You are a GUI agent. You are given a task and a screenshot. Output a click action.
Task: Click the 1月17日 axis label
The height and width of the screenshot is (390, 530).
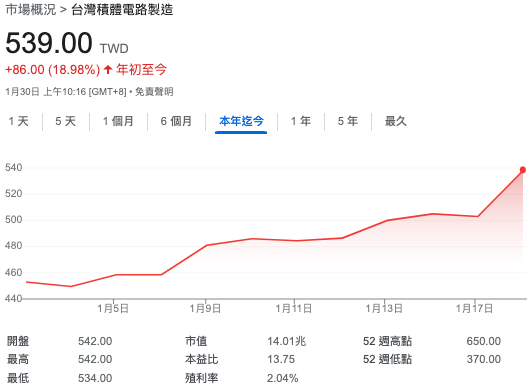pyautogui.click(x=474, y=308)
